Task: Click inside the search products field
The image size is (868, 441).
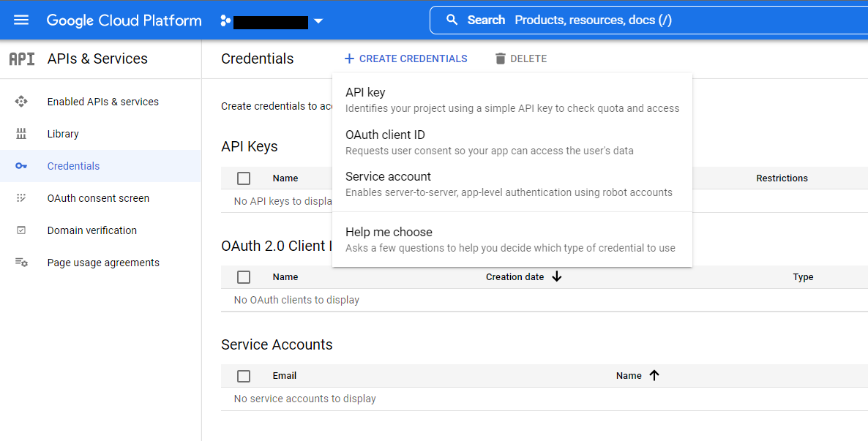Action: (585, 20)
